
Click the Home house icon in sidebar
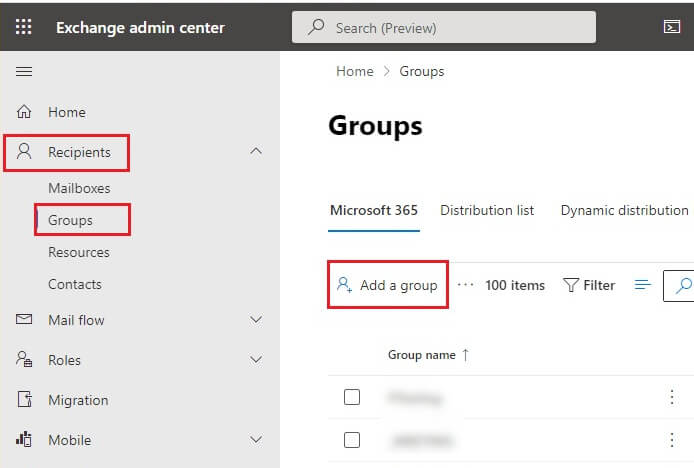point(25,112)
